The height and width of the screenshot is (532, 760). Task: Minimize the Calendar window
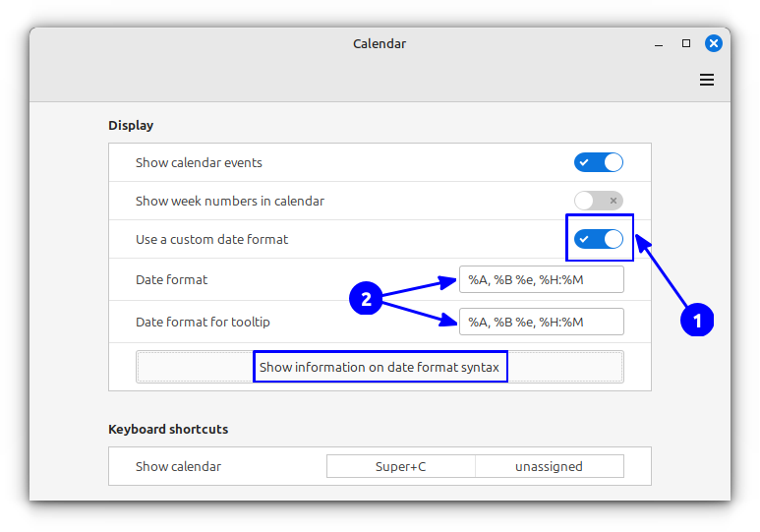pyautogui.click(x=659, y=43)
